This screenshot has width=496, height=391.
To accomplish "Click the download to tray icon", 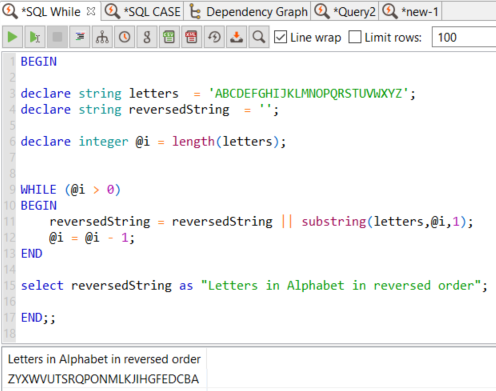I will (x=236, y=37).
